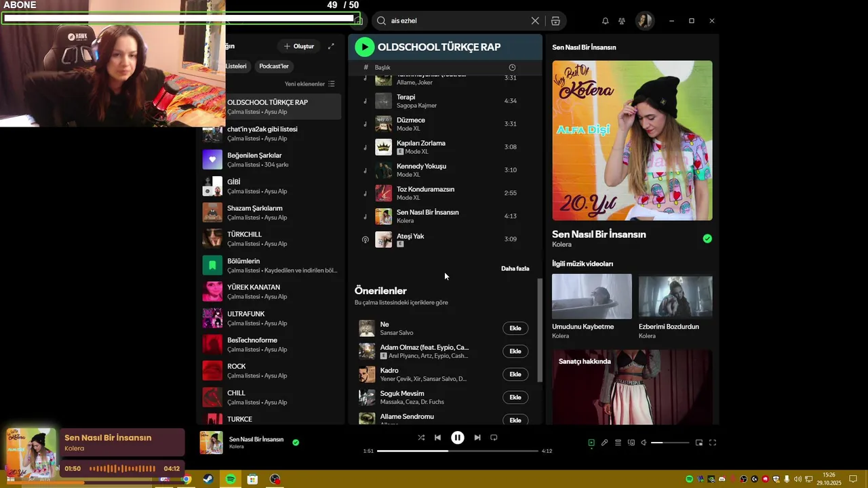This screenshot has width=868, height=488.
Task: Seek in the song progress bar
Action: coord(458,451)
